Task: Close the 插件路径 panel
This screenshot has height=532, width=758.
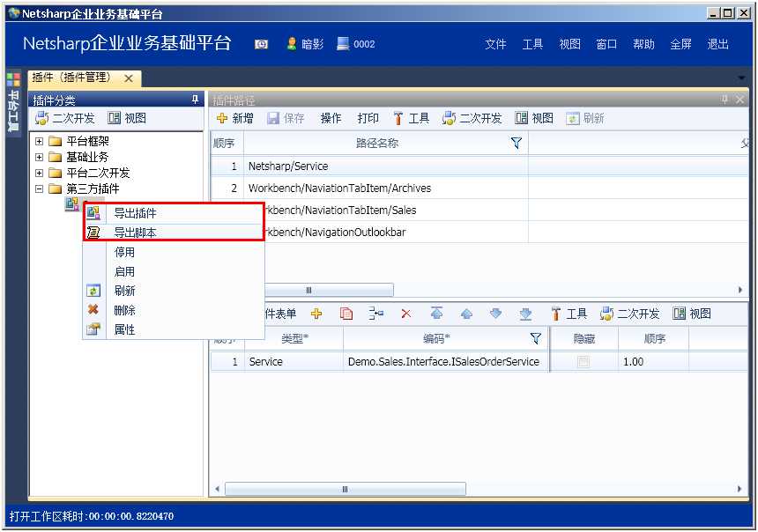Action: 739,100
